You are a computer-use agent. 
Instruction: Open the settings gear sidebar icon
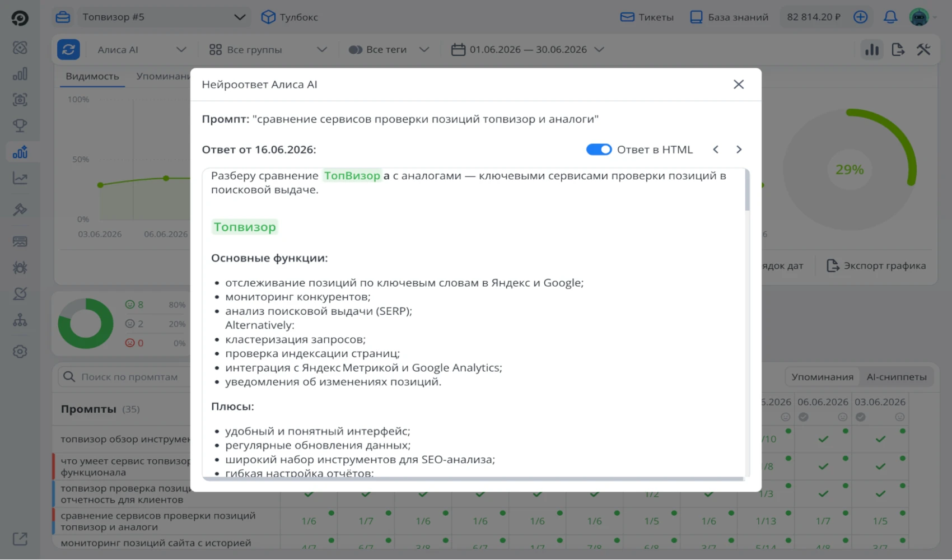pos(20,352)
